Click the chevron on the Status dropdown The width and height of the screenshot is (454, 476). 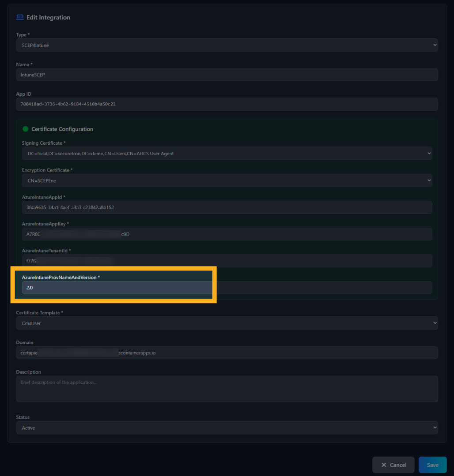(x=435, y=427)
